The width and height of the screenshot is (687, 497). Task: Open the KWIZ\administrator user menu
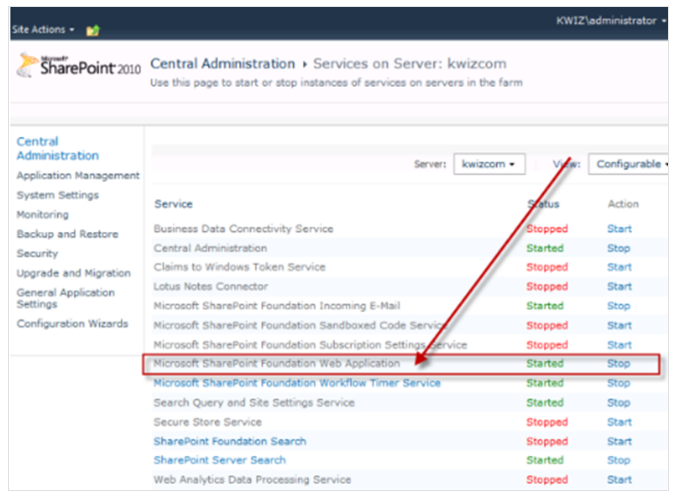tap(611, 21)
